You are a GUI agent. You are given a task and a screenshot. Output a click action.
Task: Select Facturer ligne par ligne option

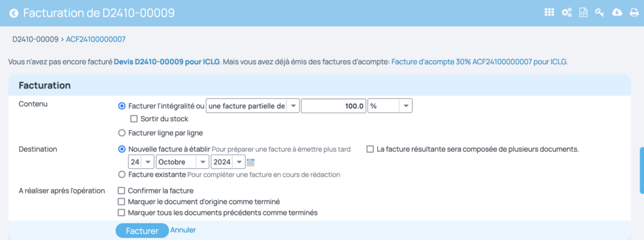coord(121,133)
